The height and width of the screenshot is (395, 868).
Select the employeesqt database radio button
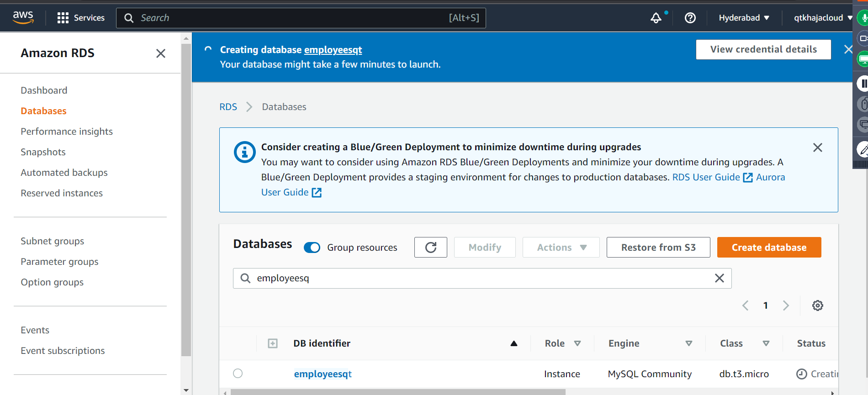click(x=238, y=374)
